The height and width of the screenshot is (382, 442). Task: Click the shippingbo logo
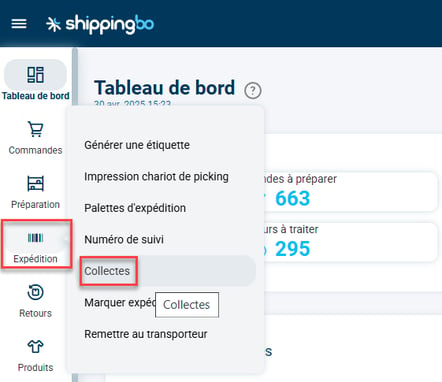[100, 24]
